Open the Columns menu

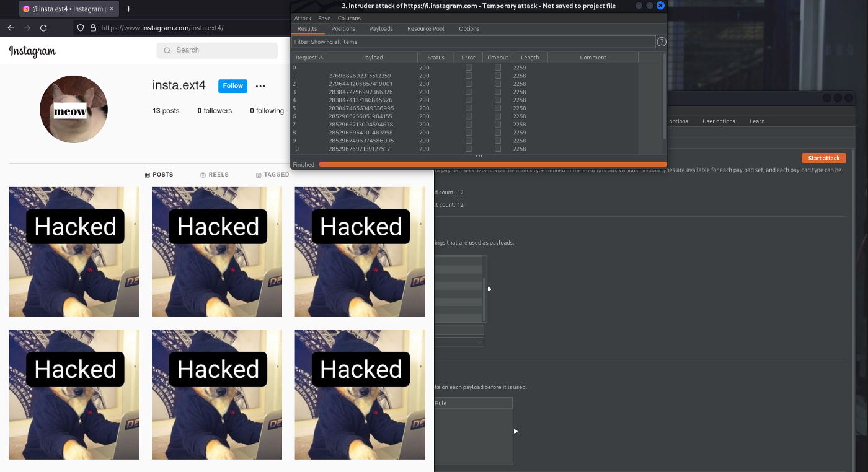[349, 19]
